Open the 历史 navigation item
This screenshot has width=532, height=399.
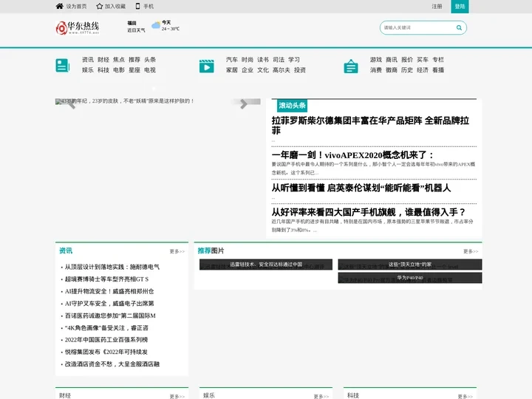[407, 70]
